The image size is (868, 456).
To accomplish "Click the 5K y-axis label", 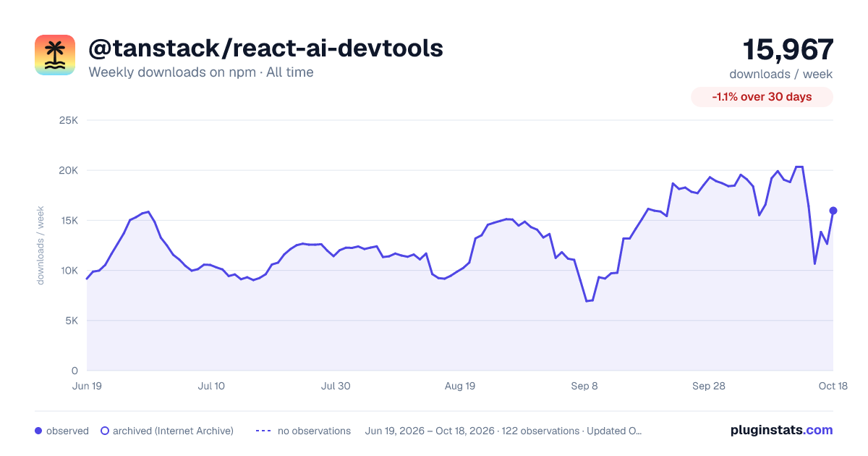I will click(x=71, y=321).
